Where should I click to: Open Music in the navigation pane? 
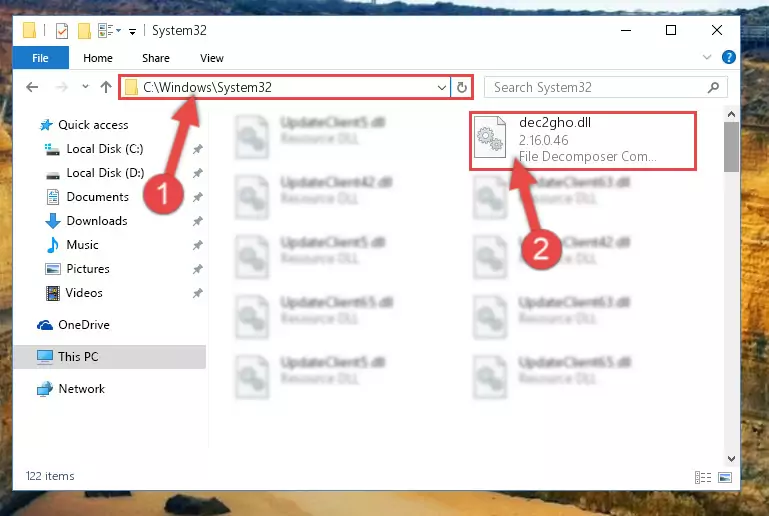click(82, 245)
